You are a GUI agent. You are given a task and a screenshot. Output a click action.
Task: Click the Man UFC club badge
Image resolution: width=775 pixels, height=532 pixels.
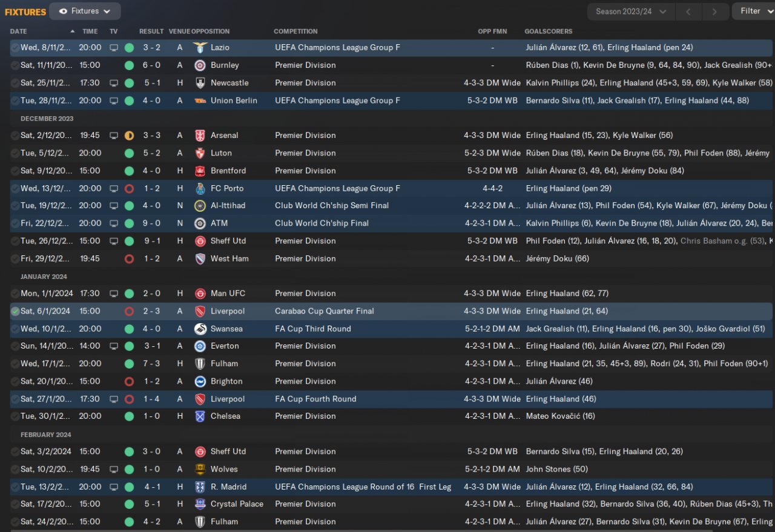pos(200,294)
